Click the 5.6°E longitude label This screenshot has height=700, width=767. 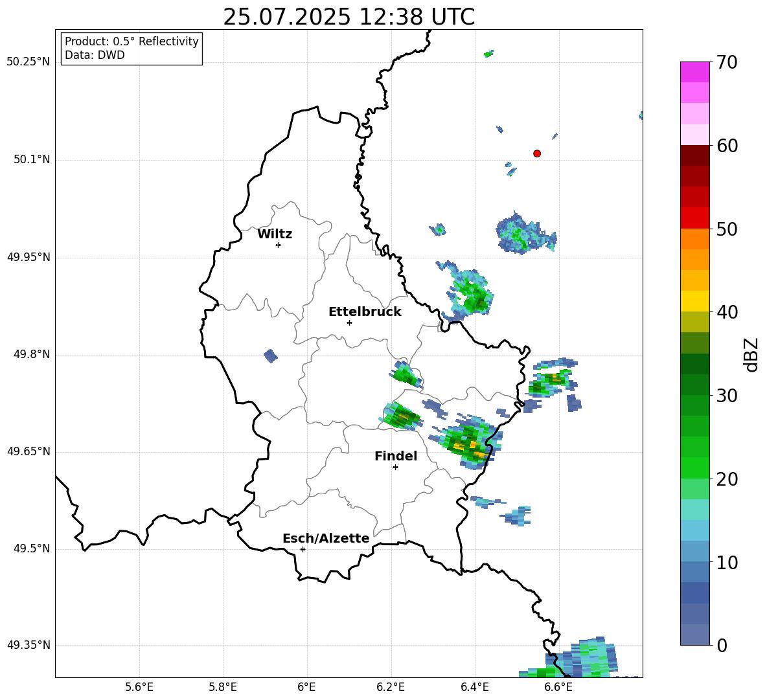click(139, 687)
